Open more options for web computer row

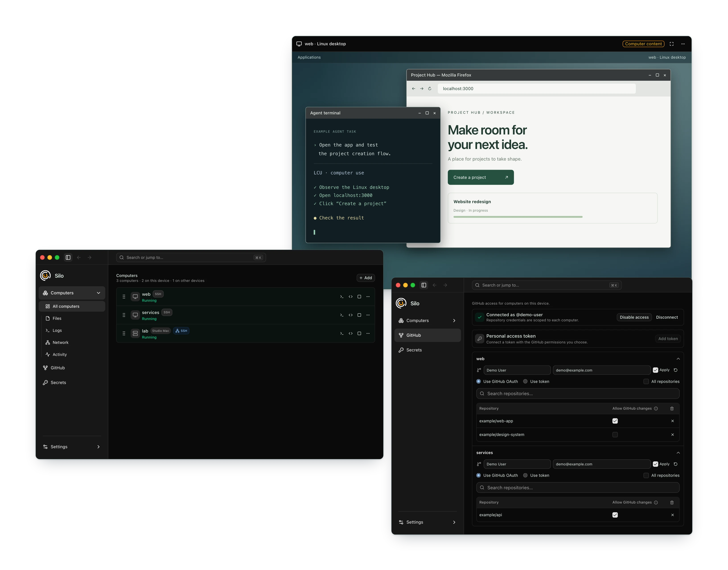click(368, 297)
